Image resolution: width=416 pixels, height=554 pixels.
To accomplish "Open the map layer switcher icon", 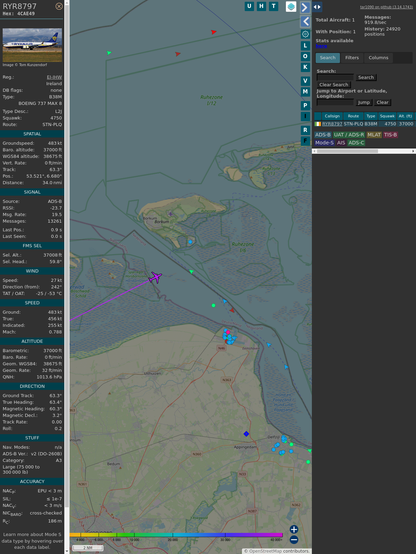I will tap(291, 6).
